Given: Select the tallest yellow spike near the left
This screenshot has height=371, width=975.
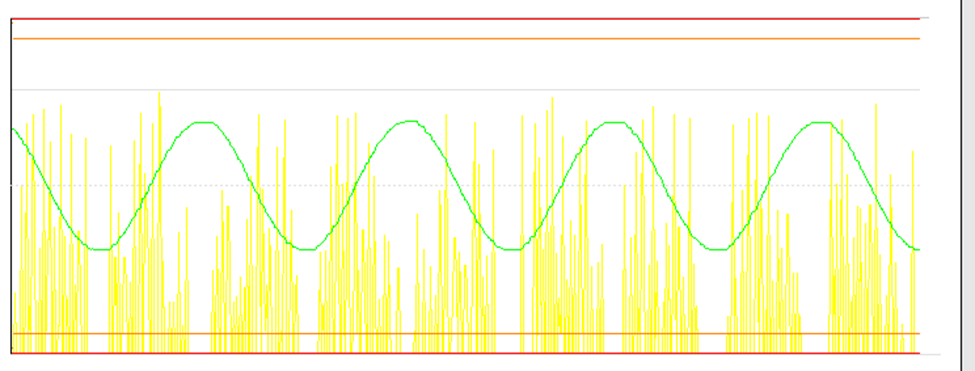Looking at the screenshot, I should (x=159, y=222).
